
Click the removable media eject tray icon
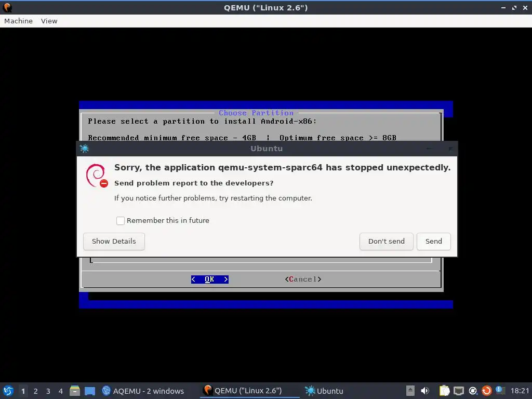tap(410, 391)
